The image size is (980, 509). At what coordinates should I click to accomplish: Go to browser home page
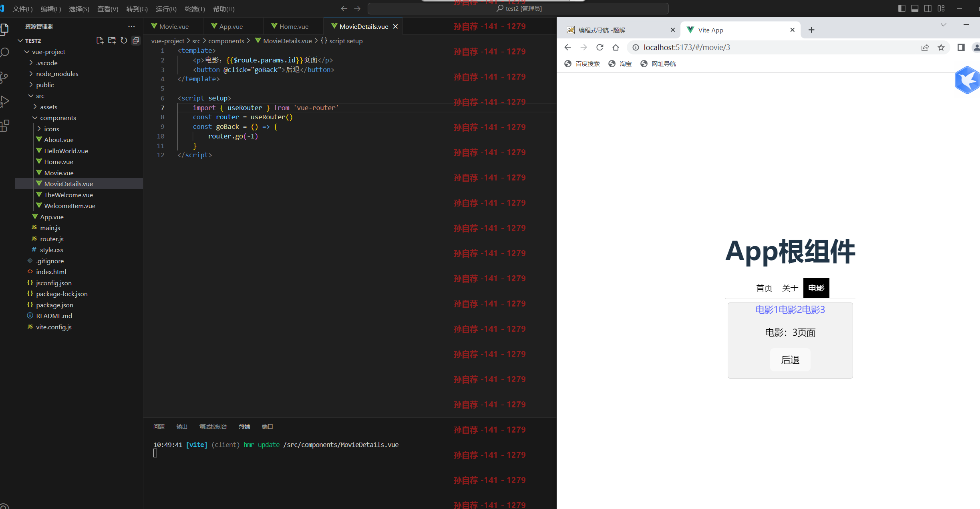coord(616,47)
